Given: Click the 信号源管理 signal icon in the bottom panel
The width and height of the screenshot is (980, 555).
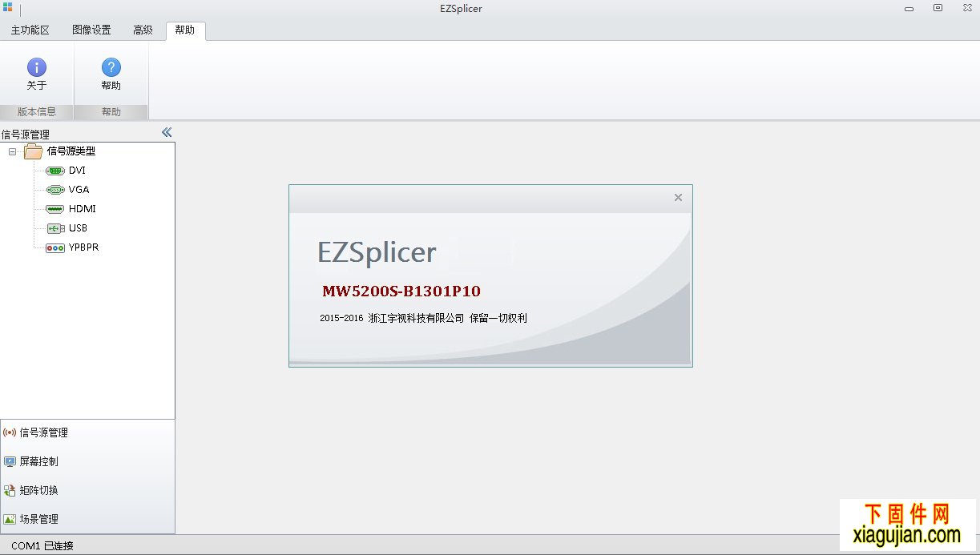Looking at the screenshot, I should pyautogui.click(x=10, y=432).
